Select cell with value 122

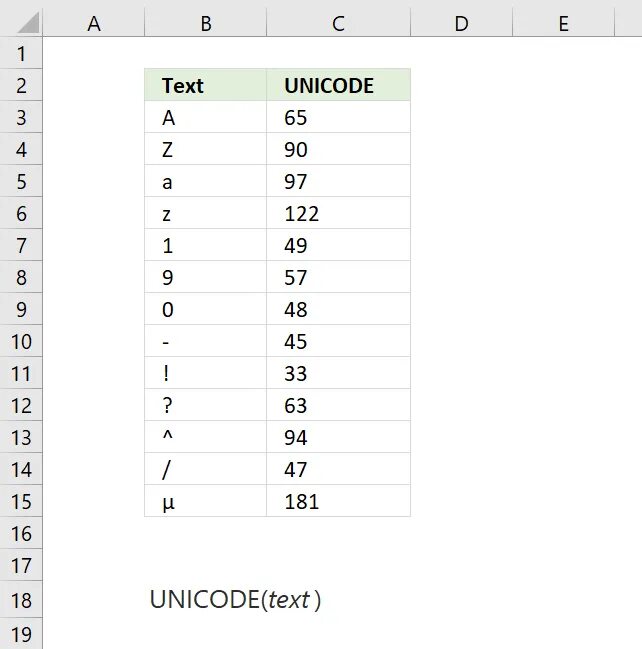pos(338,213)
